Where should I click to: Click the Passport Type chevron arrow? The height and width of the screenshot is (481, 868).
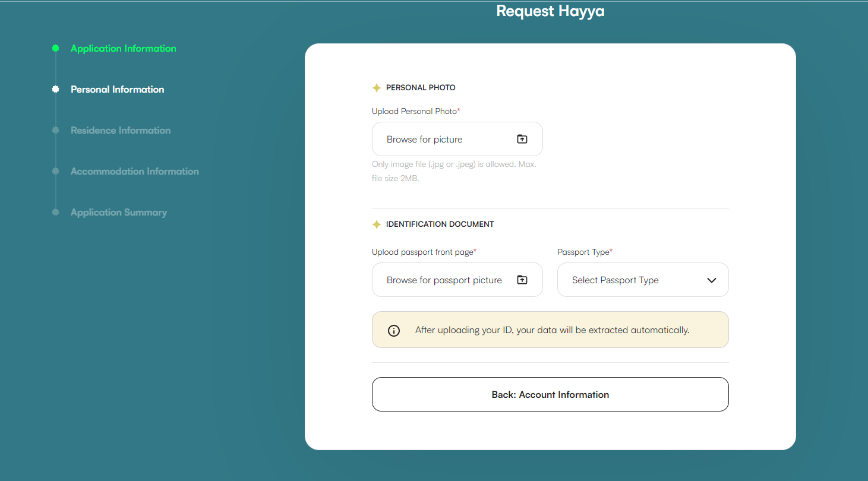coord(712,280)
